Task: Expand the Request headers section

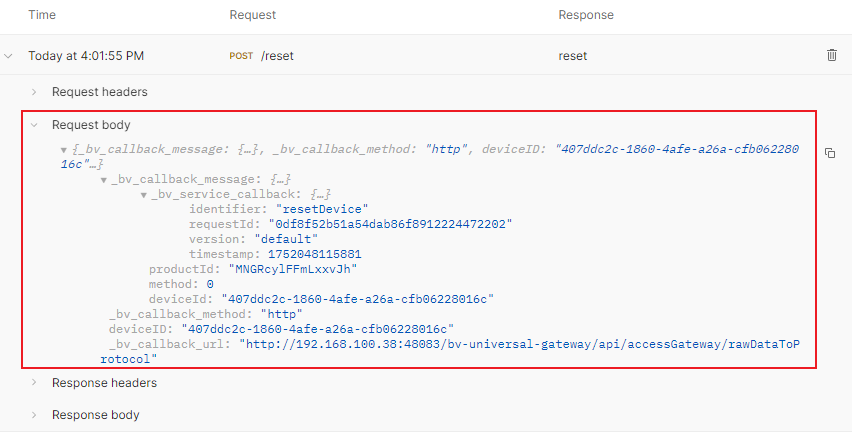Action: coord(34,92)
